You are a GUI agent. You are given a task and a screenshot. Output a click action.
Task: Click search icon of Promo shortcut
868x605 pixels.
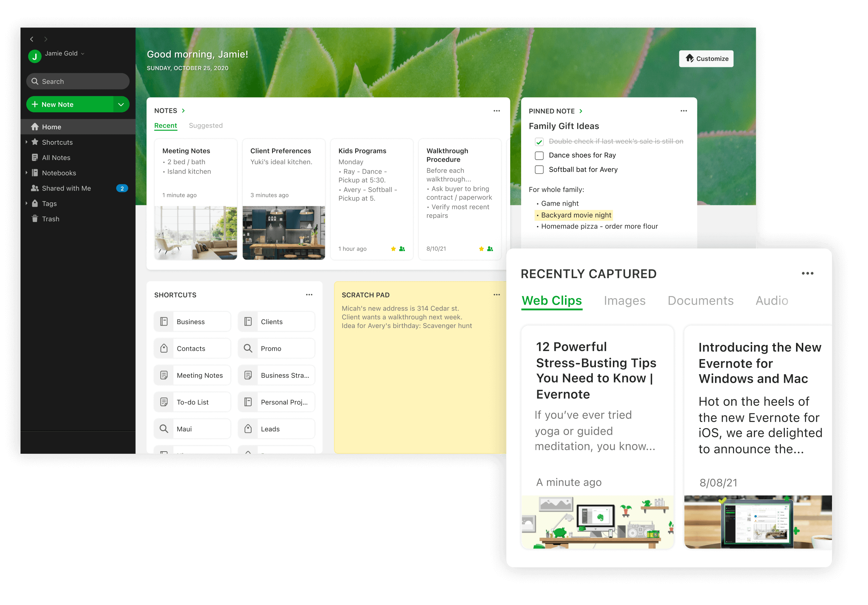point(248,349)
